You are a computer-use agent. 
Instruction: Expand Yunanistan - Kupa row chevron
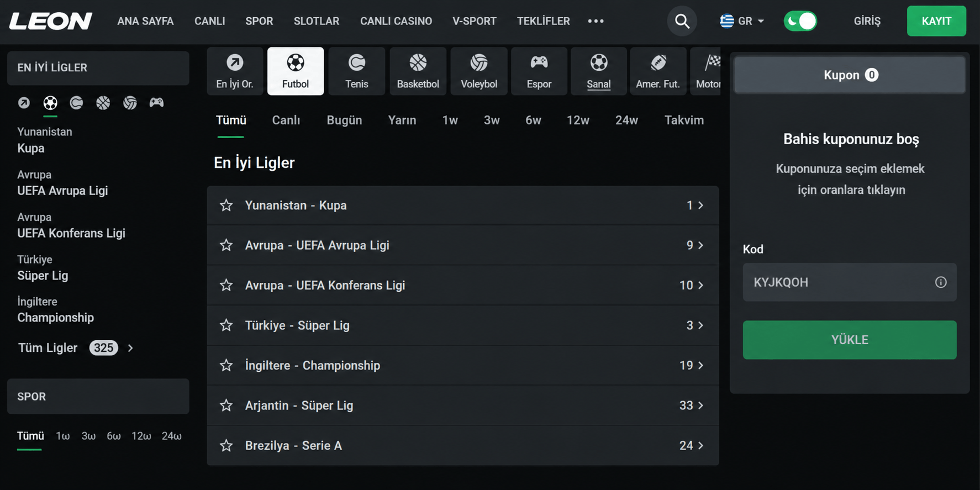(x=700, y=206)
